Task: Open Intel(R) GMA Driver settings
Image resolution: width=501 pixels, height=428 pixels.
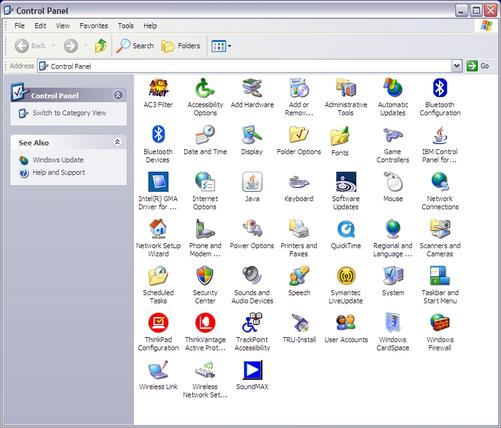Action: tap(158, 191)
